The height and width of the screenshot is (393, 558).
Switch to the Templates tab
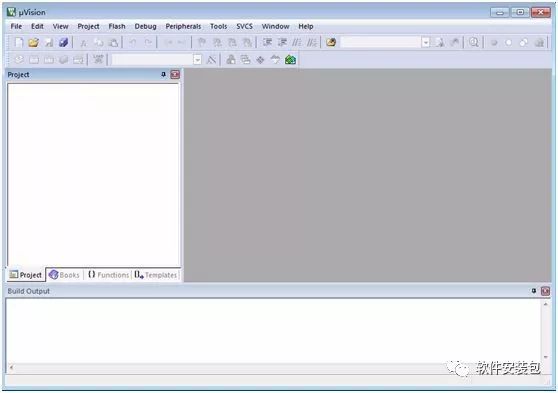(156, 275)
